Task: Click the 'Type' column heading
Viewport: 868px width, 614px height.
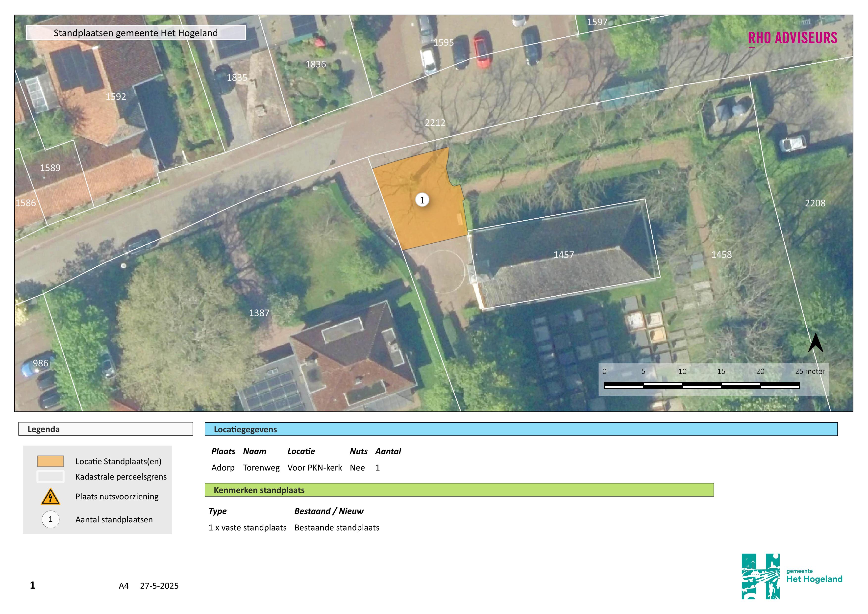Action: (217, 511)
